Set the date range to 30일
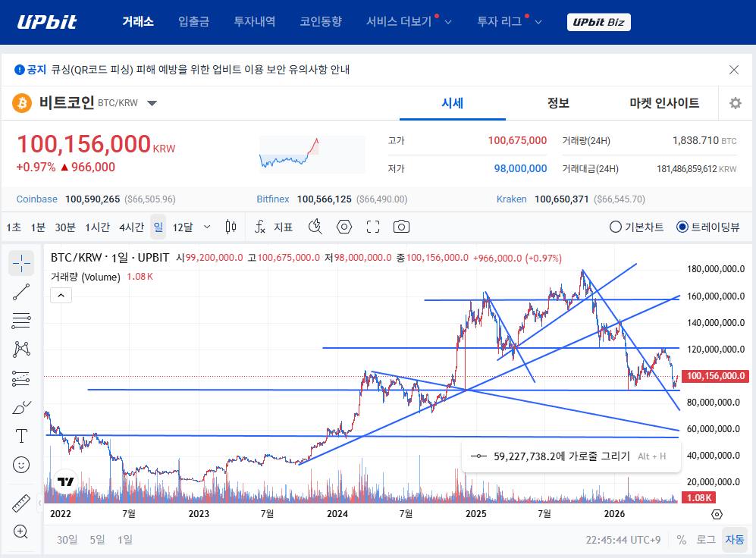Screen dimensions: 756x558 click(x=67, y=540)
